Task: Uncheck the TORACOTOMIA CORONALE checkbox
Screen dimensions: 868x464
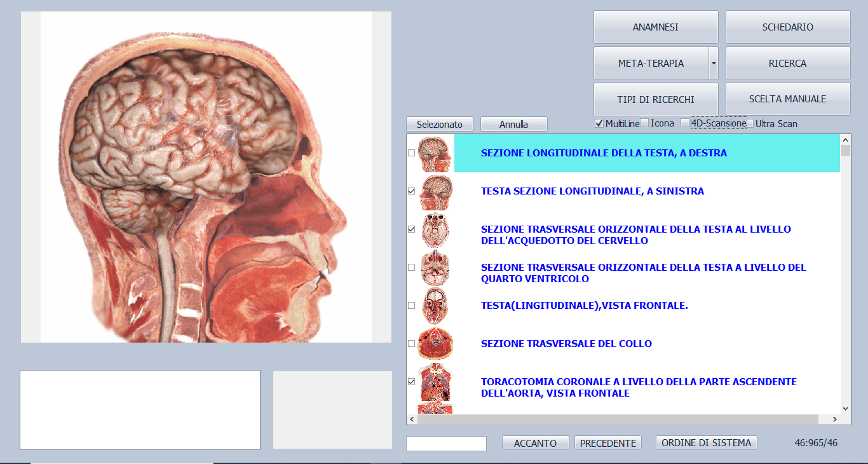Action: coord(411,381)
